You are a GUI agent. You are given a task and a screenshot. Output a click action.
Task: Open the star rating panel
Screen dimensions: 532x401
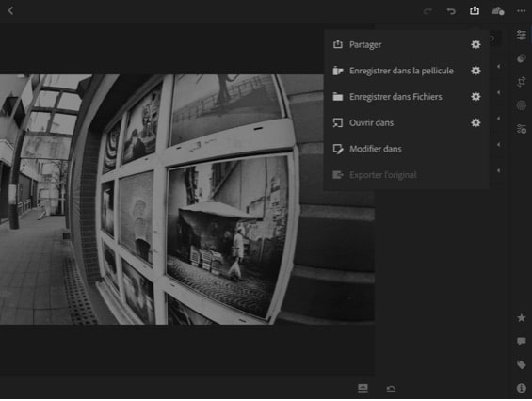pyautogui.click(x=522, y=318)
